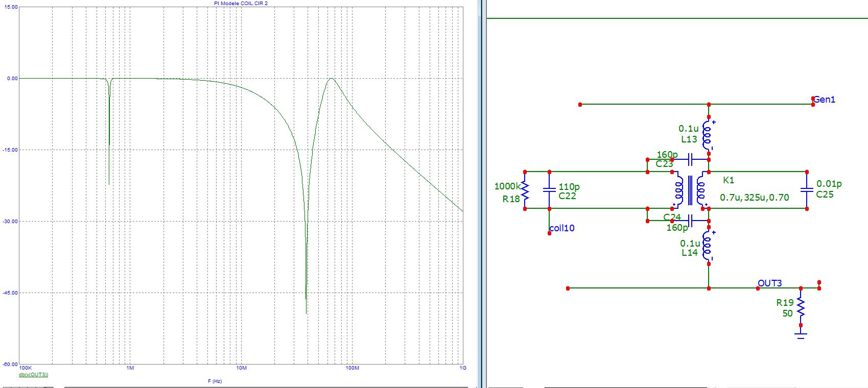
Task: Click the F (Hz) axis title
Action: [x=215, y=381]
